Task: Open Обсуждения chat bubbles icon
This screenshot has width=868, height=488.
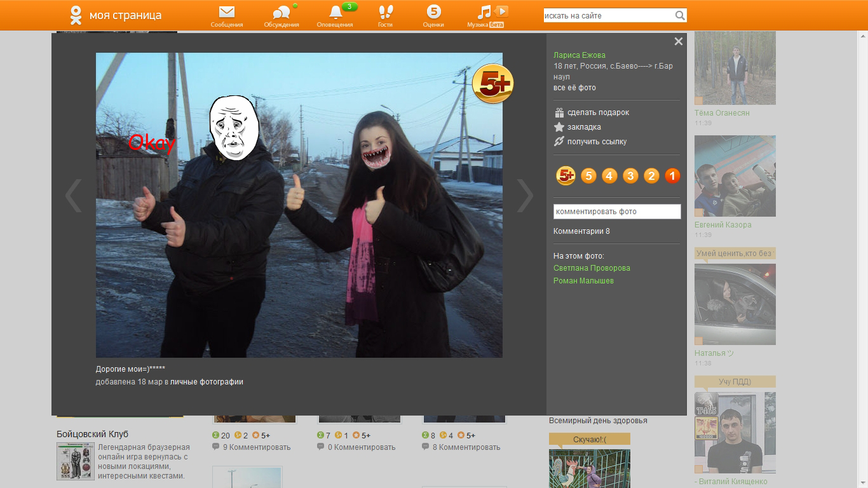Action: tap(281, 12)
